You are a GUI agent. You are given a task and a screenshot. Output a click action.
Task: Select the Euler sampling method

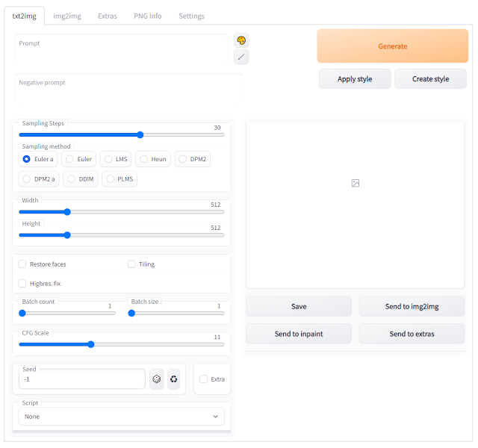78,159
